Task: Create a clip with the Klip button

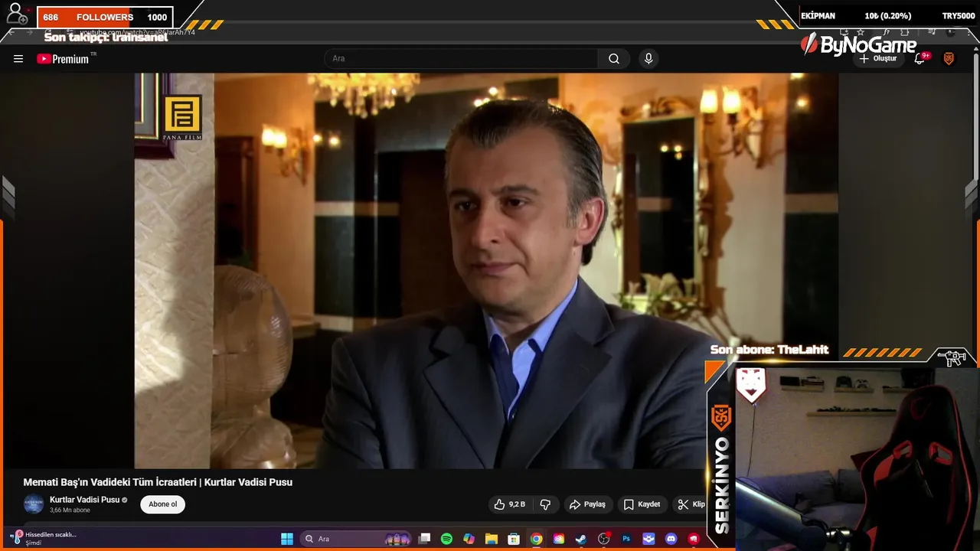Action: pos(690,504)
